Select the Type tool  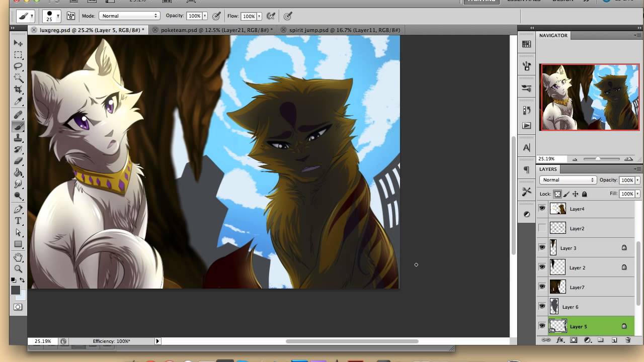coord(18,221)
